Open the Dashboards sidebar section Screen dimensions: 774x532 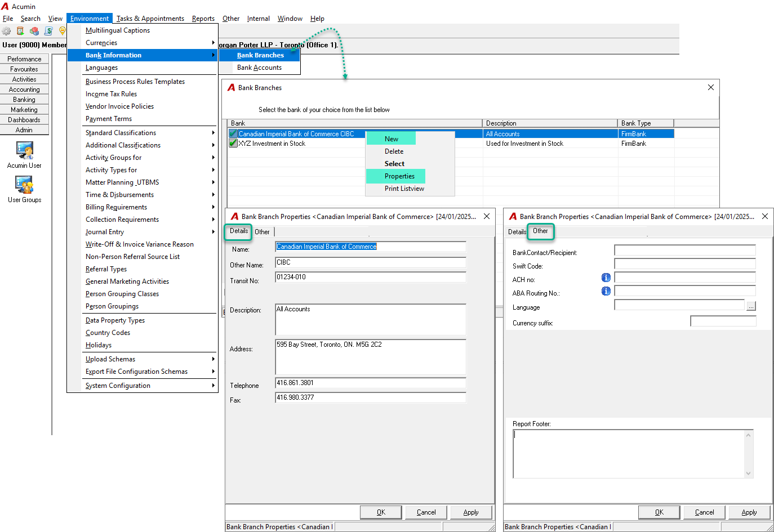click(24, 120)
